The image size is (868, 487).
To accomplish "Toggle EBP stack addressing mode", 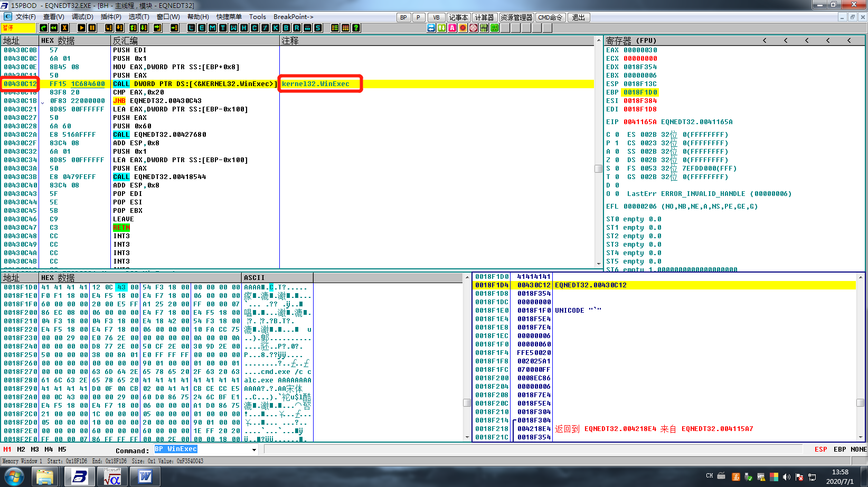I will click(840, 449).
